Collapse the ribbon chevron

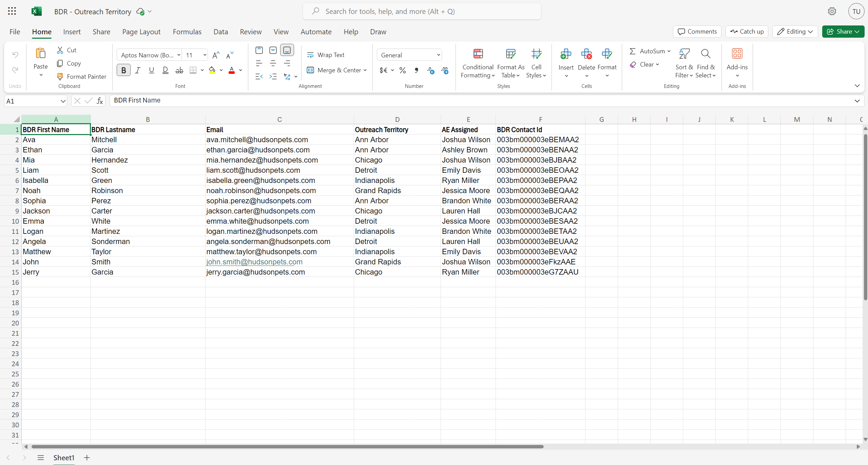click(x=857, y=86)
